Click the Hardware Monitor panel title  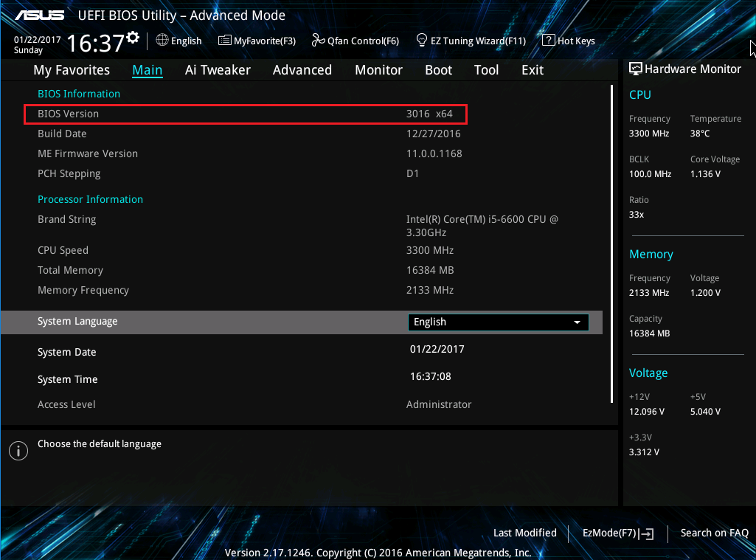[693, 69]
